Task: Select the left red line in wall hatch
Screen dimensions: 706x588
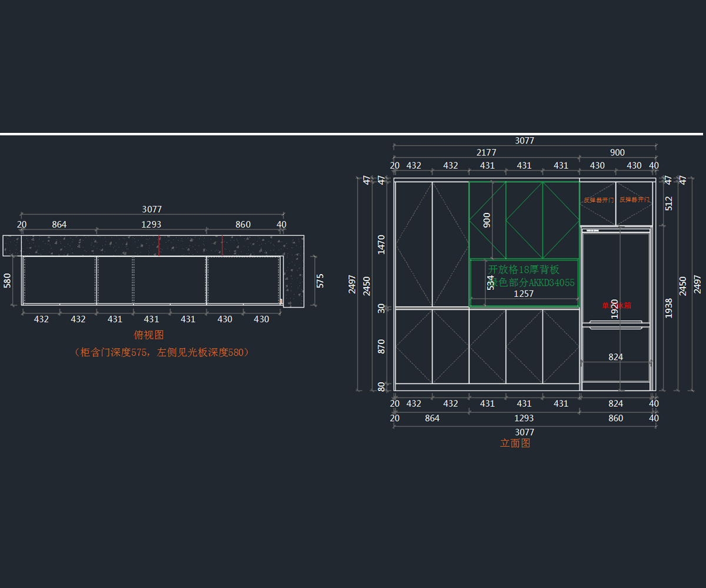Action: [159, 246]
